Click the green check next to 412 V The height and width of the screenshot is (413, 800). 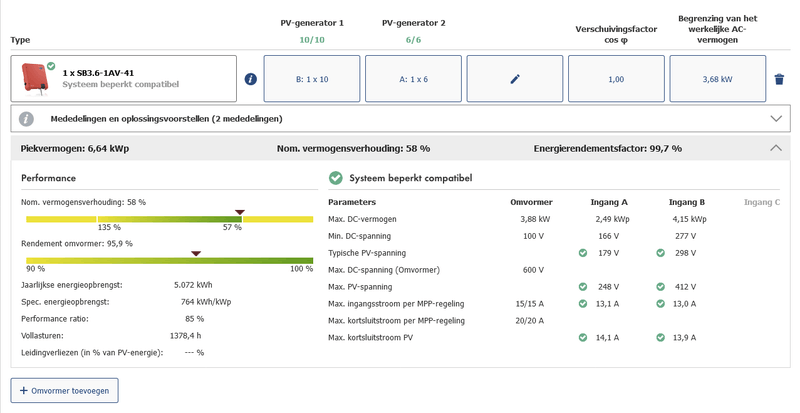[x=660, y=287]
